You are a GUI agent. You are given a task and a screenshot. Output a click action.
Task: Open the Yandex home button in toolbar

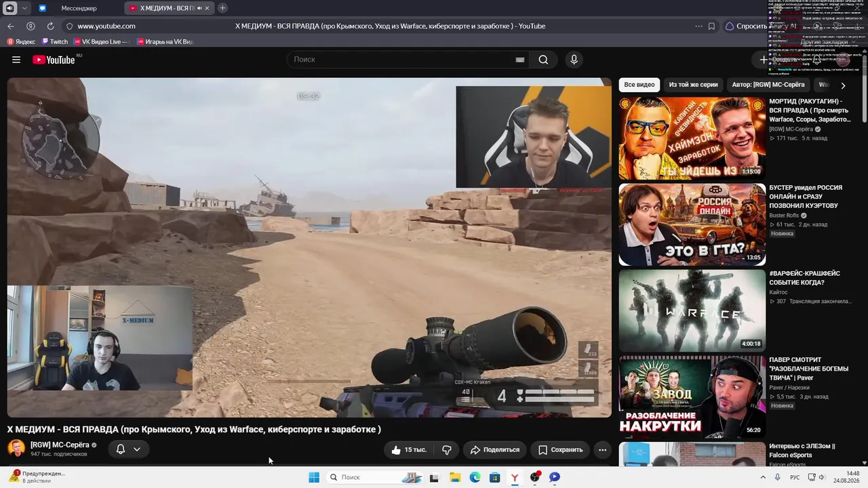[31, 26]
